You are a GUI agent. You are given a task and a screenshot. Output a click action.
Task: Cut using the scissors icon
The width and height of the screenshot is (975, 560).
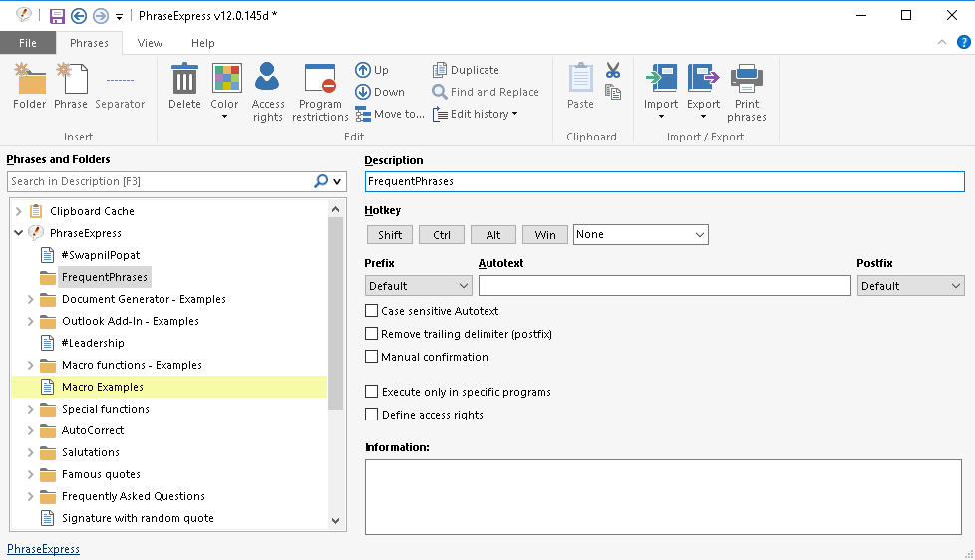pos(613,70)
